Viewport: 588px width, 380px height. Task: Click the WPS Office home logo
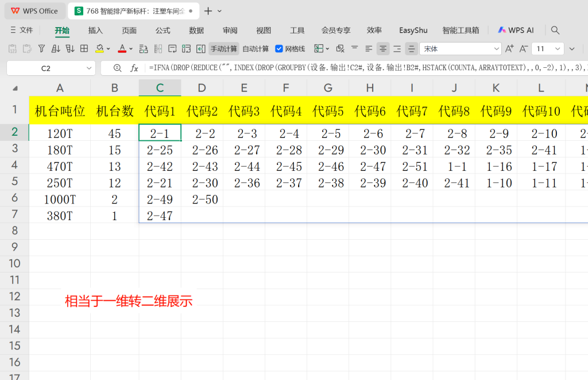tap(34, 11)
